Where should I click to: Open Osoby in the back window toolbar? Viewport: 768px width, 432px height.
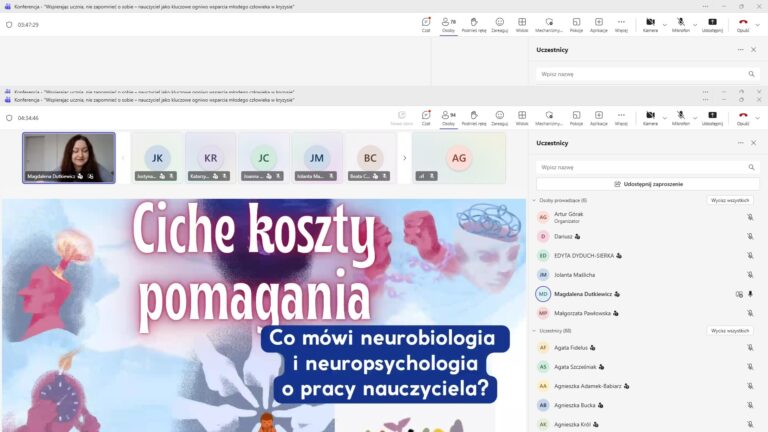tap(448, 24)
